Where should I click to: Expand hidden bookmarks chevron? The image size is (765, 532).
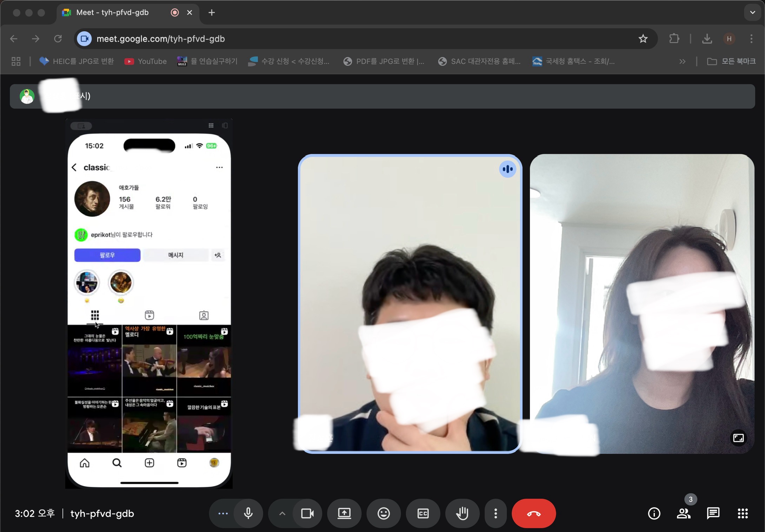click(x=682, y=61)
